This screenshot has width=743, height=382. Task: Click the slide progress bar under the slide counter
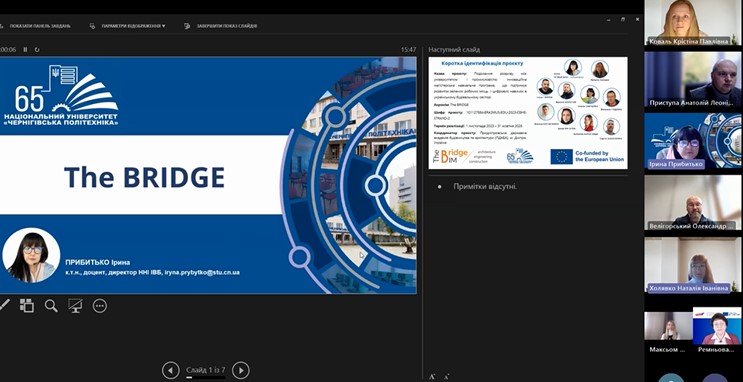click(206, 377)
